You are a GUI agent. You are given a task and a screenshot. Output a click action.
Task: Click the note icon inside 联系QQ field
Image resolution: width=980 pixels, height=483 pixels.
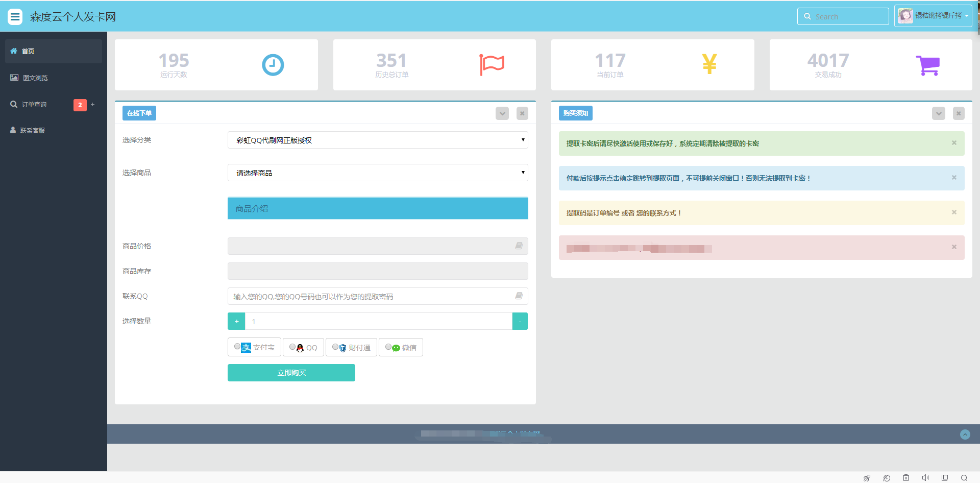coord(519,296)
